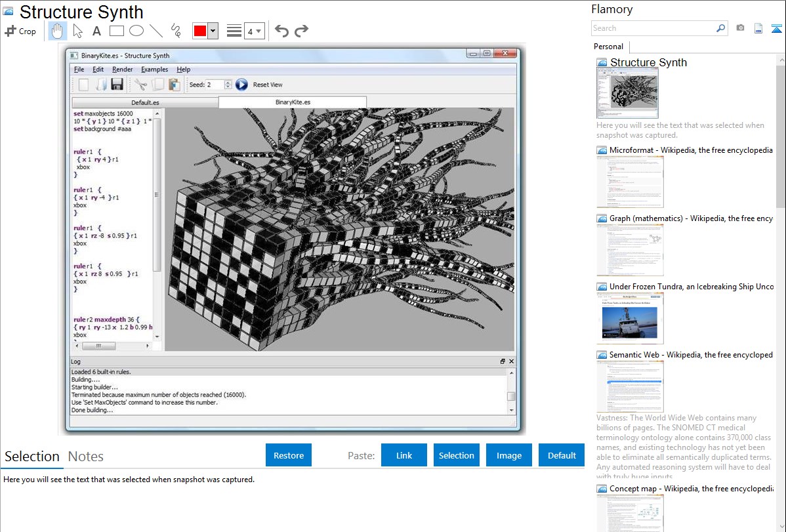This screenshot has width=786, height=532.
Task: Select the freehand scribble tool
Action: pos(176,31)
